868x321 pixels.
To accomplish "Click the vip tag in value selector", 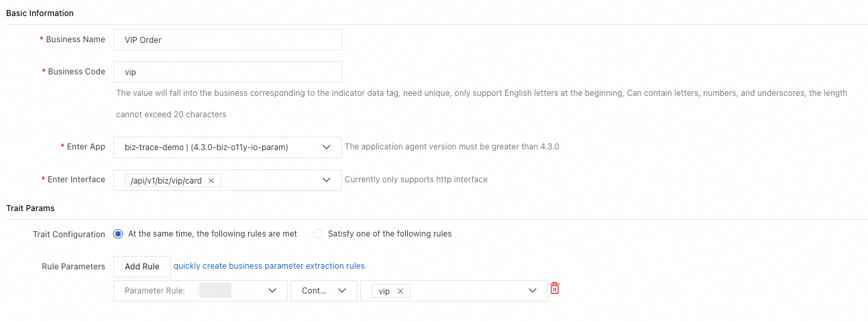I will 384,292.
